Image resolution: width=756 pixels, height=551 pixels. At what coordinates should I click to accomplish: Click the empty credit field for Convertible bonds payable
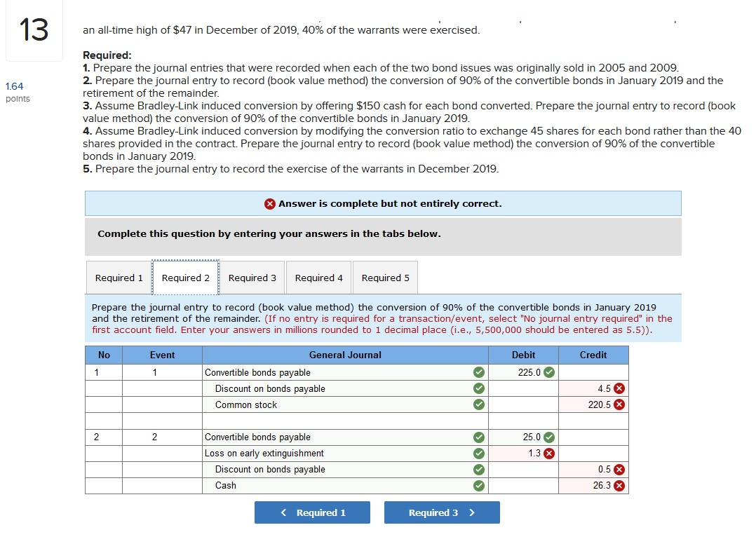click(x=593, y=372)
